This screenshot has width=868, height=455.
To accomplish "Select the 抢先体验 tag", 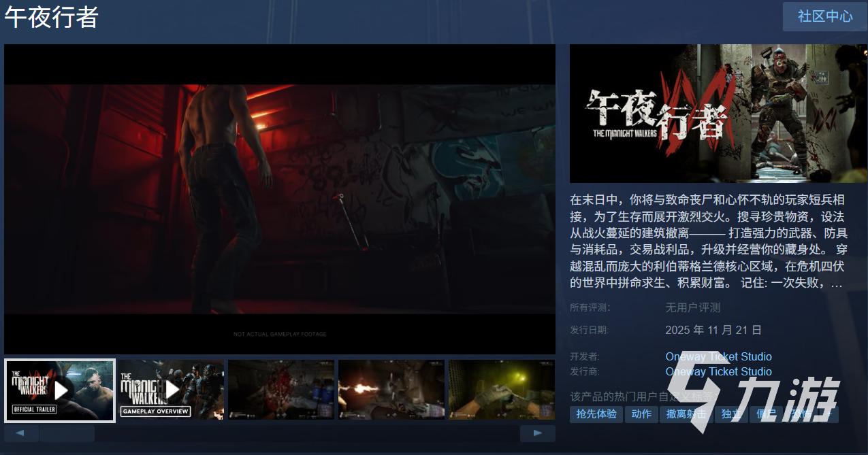I will [596, 414].
